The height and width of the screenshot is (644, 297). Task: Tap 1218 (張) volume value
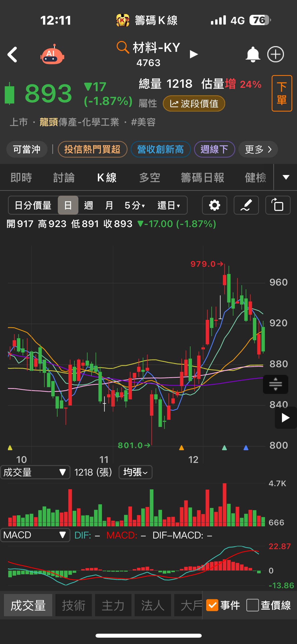click(x=93, y=472)
